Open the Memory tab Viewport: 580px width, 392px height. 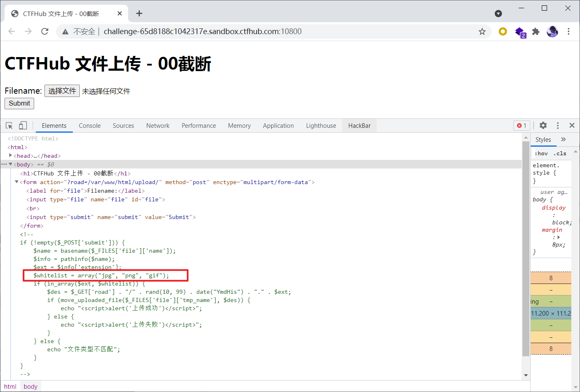(239, 126)
